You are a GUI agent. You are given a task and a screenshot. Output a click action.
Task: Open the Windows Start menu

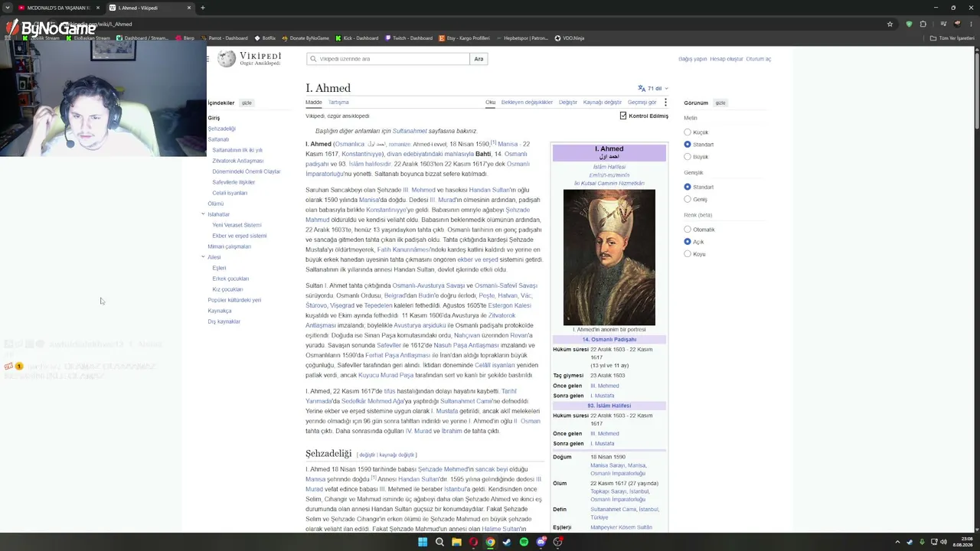pos(423,542)
